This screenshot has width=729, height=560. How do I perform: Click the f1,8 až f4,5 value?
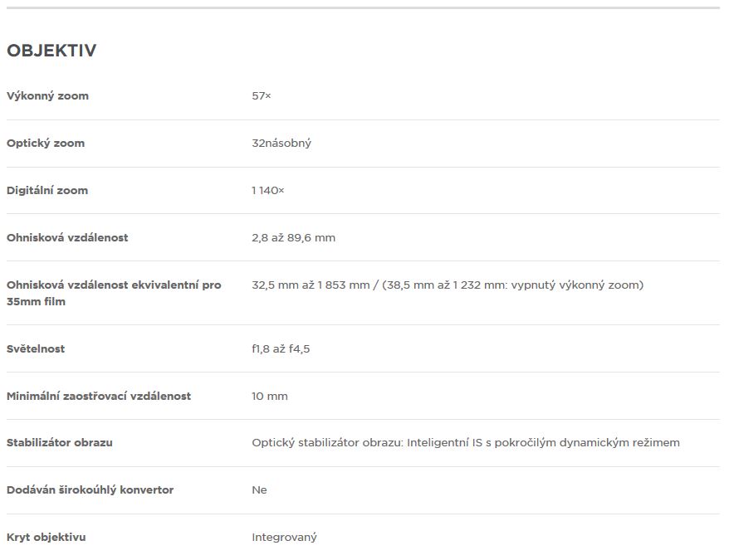[281, 349]
